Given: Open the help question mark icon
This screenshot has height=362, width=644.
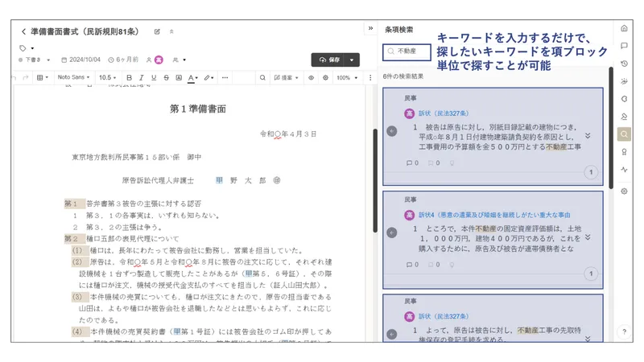Looking at the screenshot, I should pos(624,331).
